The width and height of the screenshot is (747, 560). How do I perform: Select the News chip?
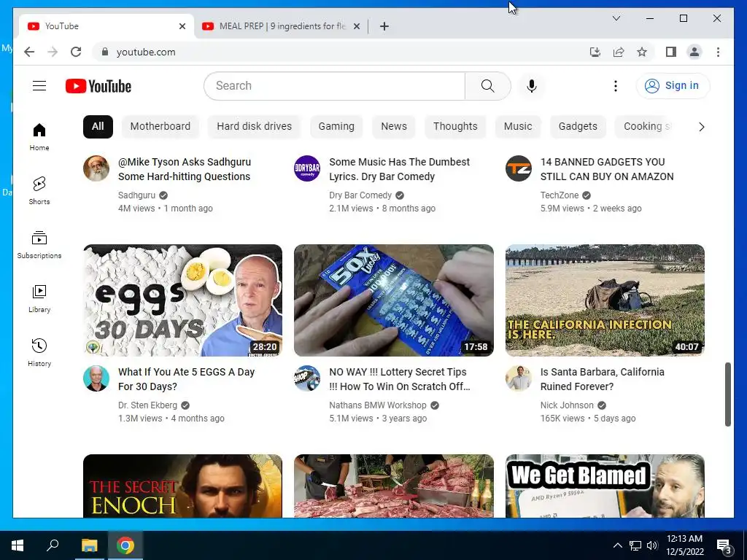click(393, 127)
